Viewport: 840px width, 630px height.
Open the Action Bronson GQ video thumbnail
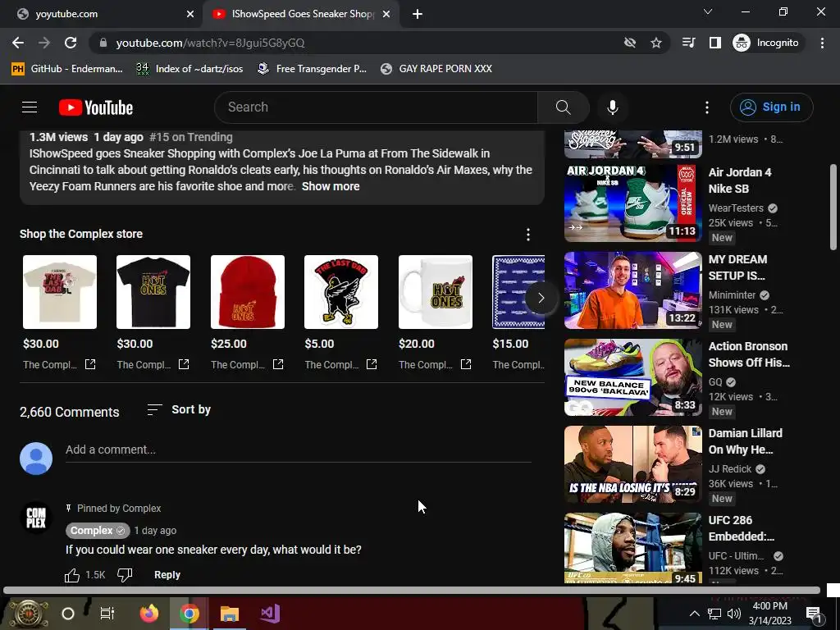coord(633,377)
